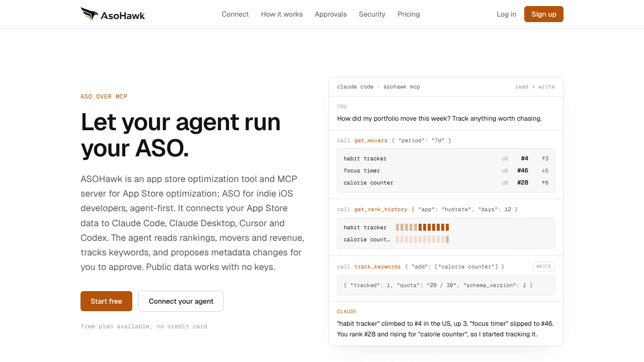Click the track_keywords call name
The image size is (644, 362).
(377, 266)
